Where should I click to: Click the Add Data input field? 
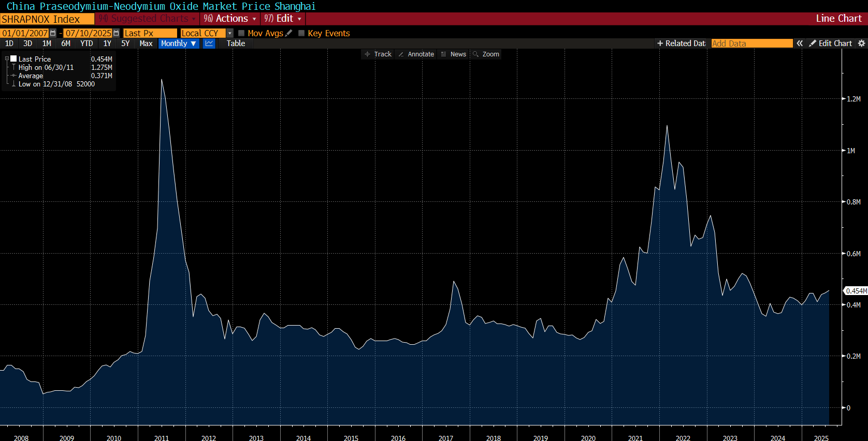click(x=751, y=43)
